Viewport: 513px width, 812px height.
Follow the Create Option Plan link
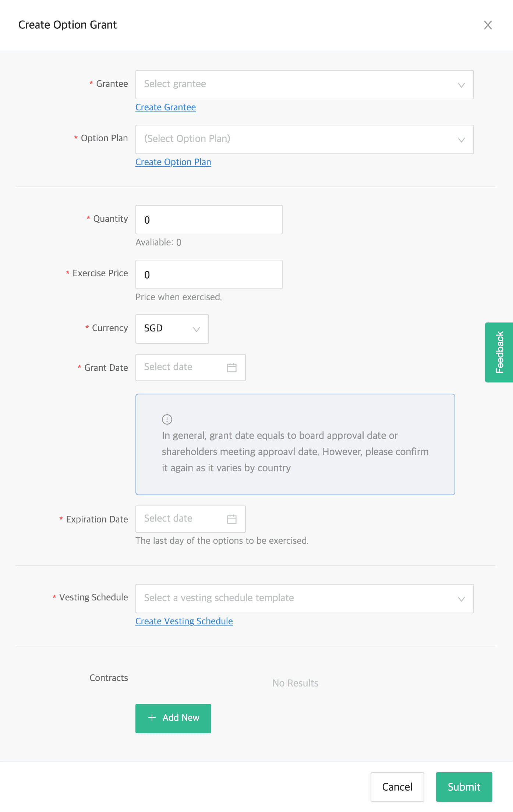click(x=173, y=162)
